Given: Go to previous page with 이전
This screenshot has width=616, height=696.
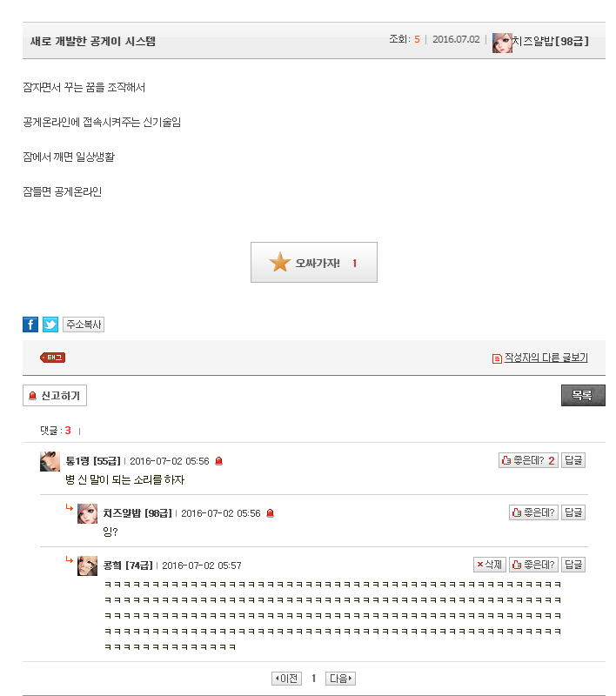Looking at the screenshot, I should pos(287,679).
